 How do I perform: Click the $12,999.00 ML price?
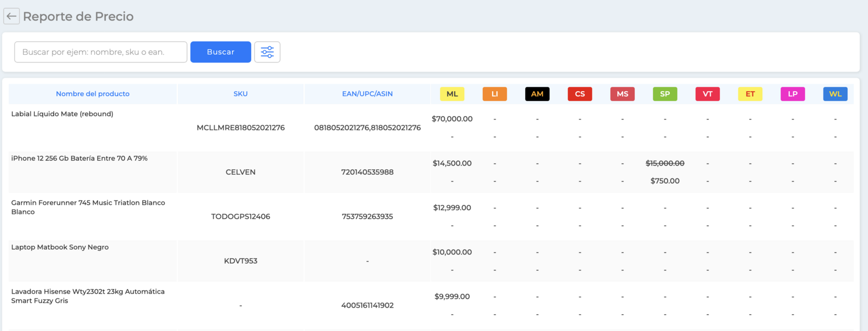coord(452,208)
